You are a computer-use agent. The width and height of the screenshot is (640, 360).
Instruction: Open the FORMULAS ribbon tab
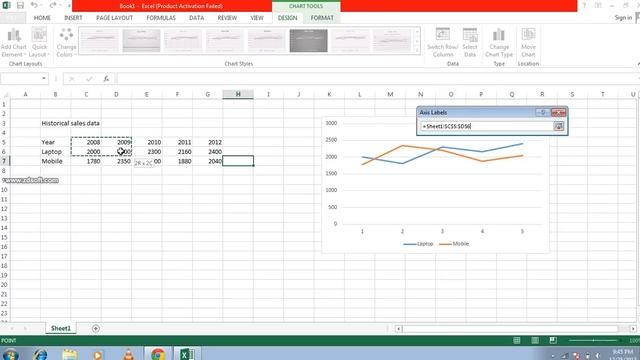[161, 18]
